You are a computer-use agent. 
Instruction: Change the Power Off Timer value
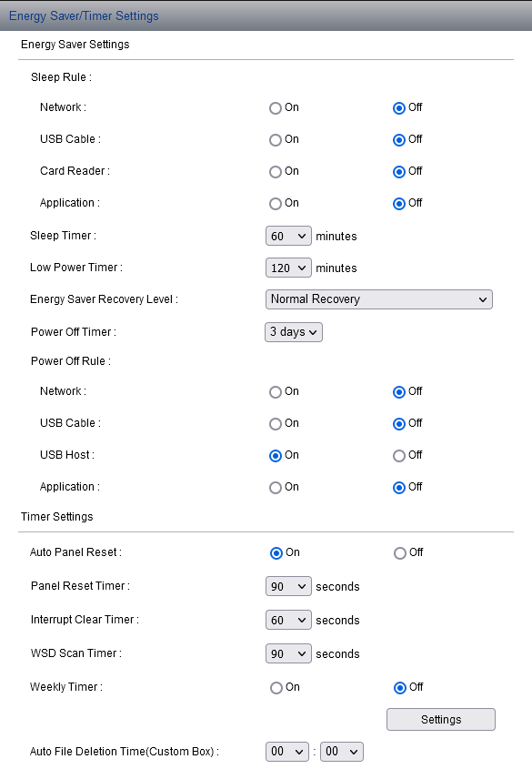[293, 331]
